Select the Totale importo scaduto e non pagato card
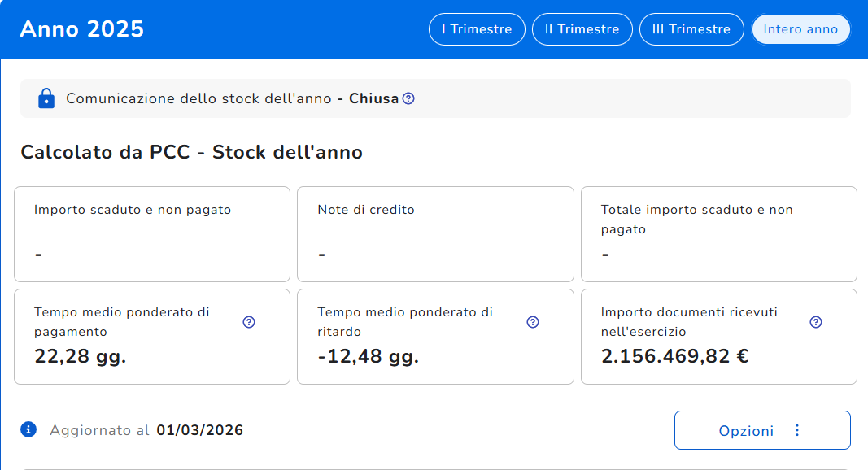 coord(718,234)
